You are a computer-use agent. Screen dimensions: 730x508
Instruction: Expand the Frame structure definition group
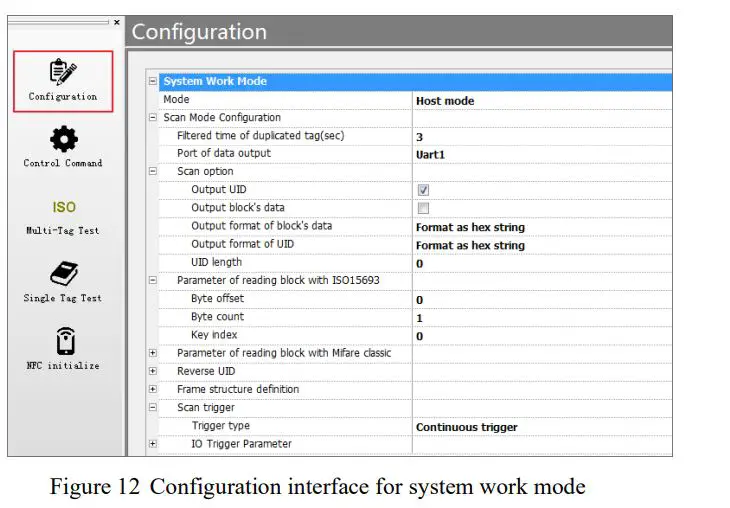coord(153,389)
